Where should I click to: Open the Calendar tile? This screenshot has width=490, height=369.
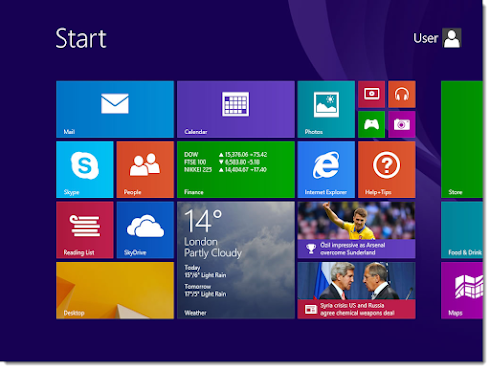tap(236, 109)
